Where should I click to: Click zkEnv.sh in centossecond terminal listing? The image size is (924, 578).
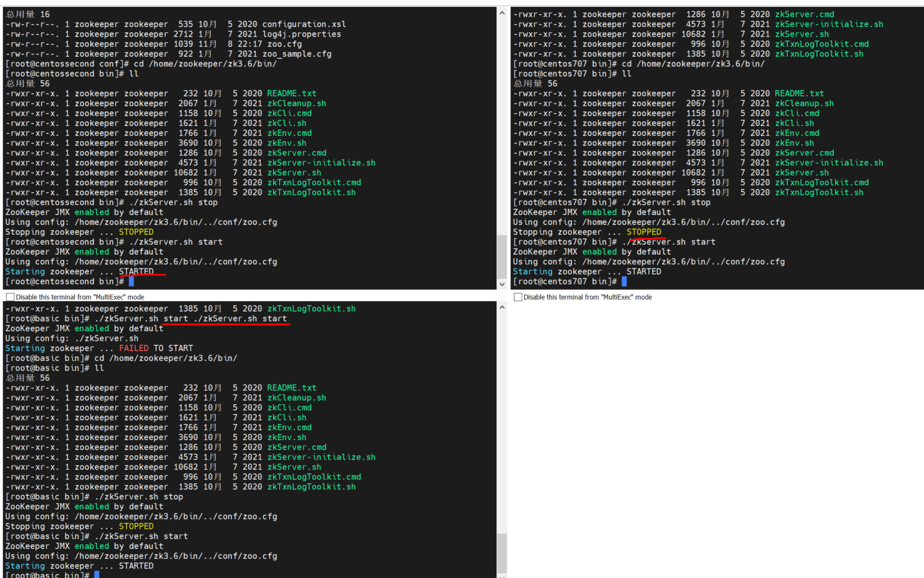287,143
